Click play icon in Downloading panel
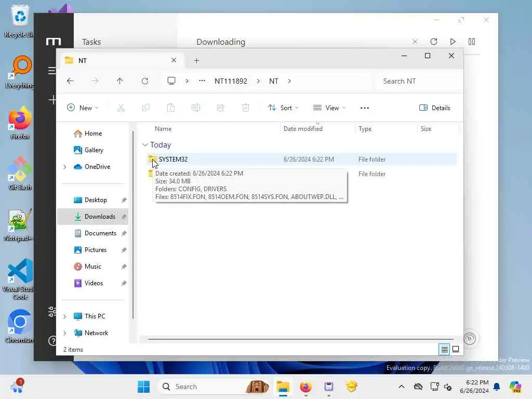 pos(453,42)
